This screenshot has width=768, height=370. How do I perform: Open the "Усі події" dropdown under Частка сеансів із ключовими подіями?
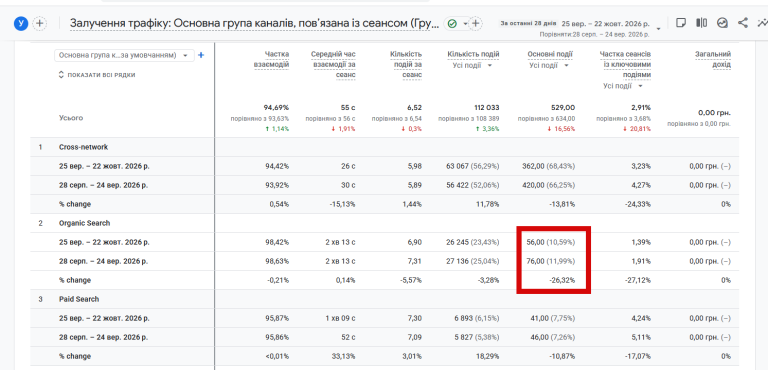tap(623, 86)
